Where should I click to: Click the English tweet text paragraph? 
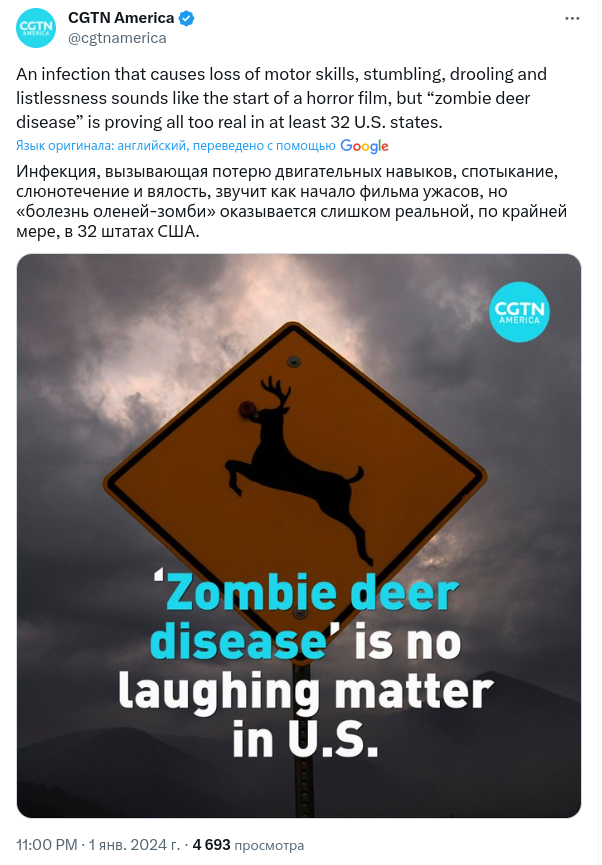[281, 98]
